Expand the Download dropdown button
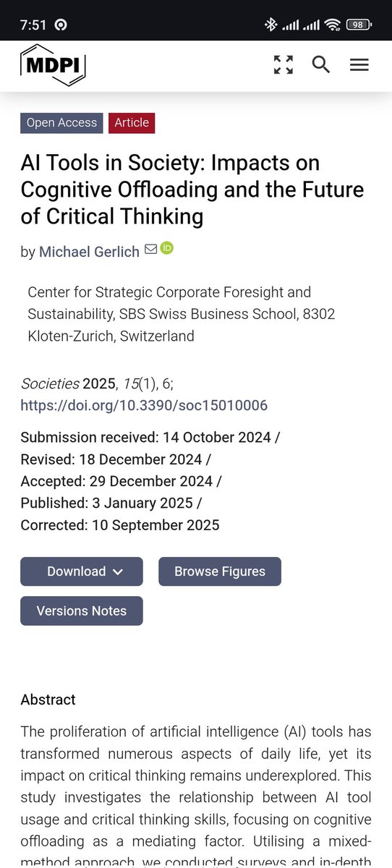Image resolution: width=392 pixels, height=868 pixels. [x=82, y=571]
